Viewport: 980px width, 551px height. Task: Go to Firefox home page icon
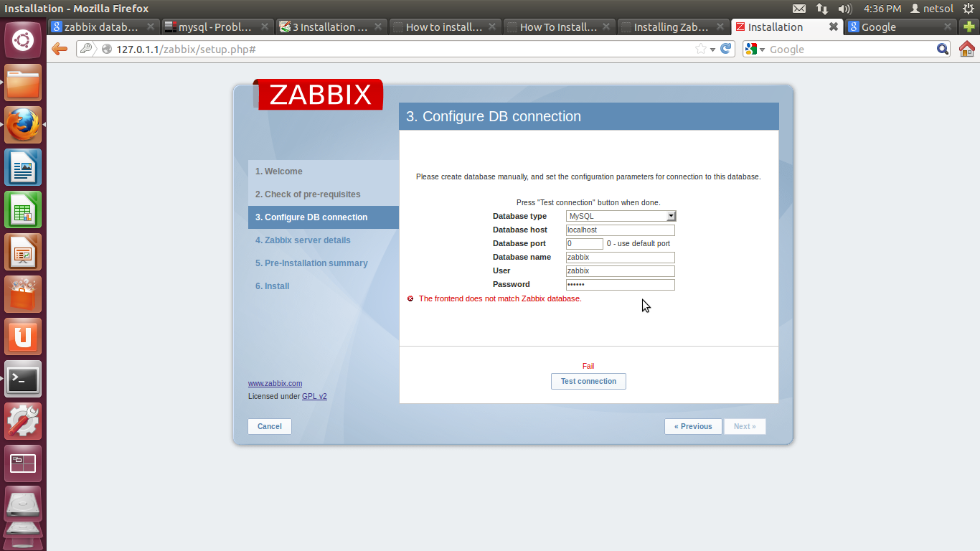pos(966,49)
